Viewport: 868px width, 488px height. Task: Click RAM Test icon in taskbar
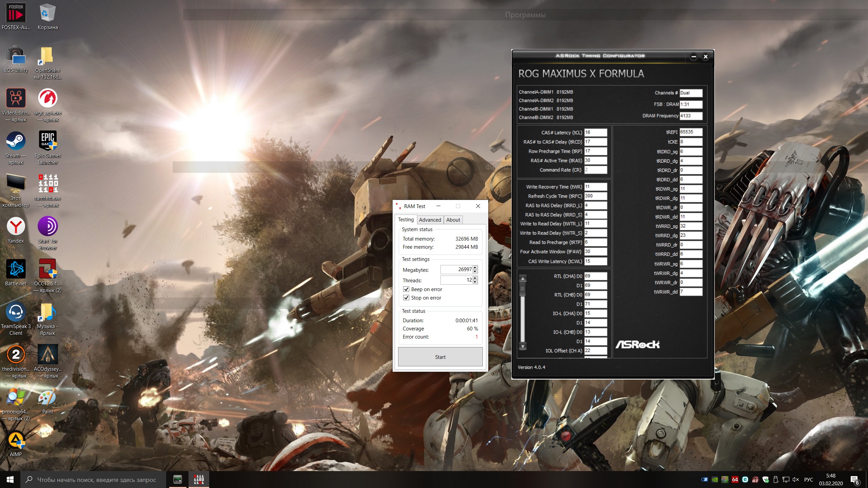[199, 479]
